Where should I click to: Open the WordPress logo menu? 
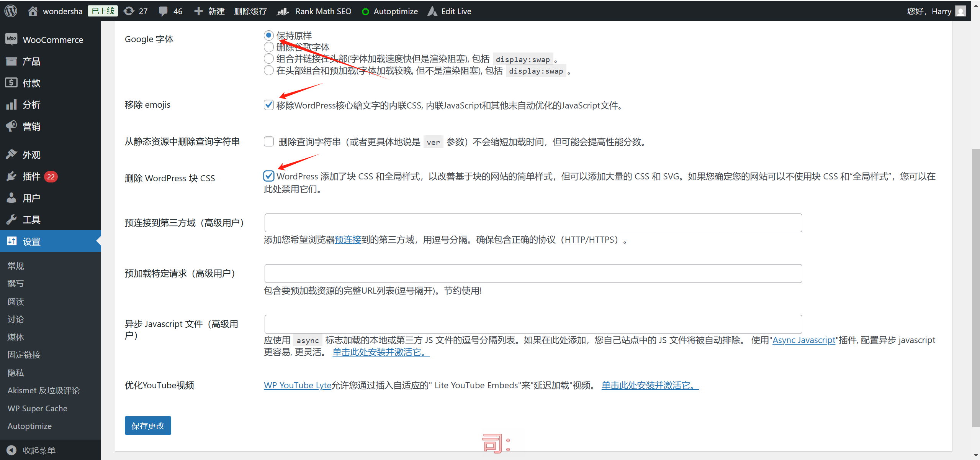(x=10, y=11)
